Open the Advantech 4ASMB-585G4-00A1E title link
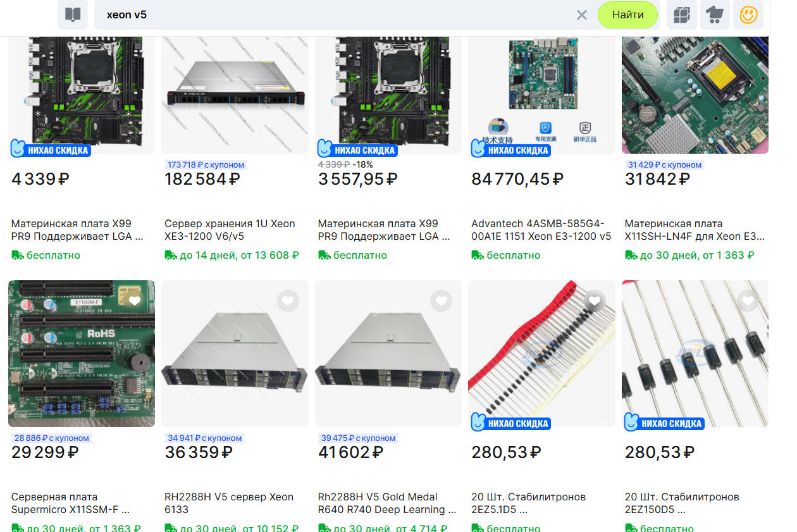The height and width of the screenshot is (532, 797). point(541,230)
